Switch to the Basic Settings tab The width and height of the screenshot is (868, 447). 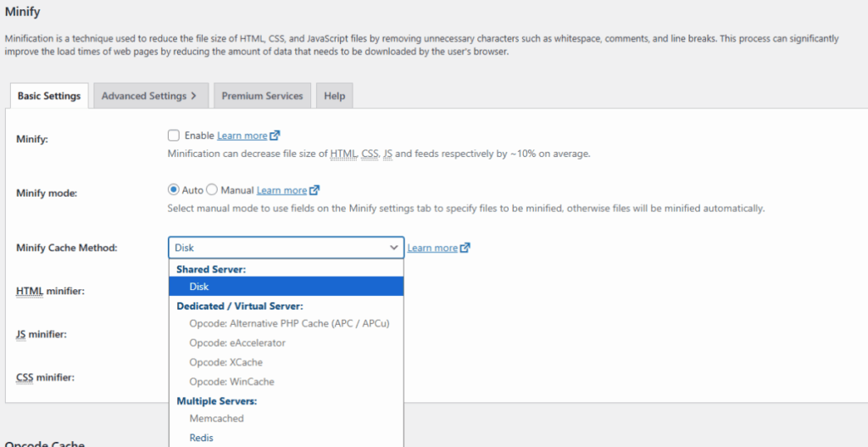[49, 96]
